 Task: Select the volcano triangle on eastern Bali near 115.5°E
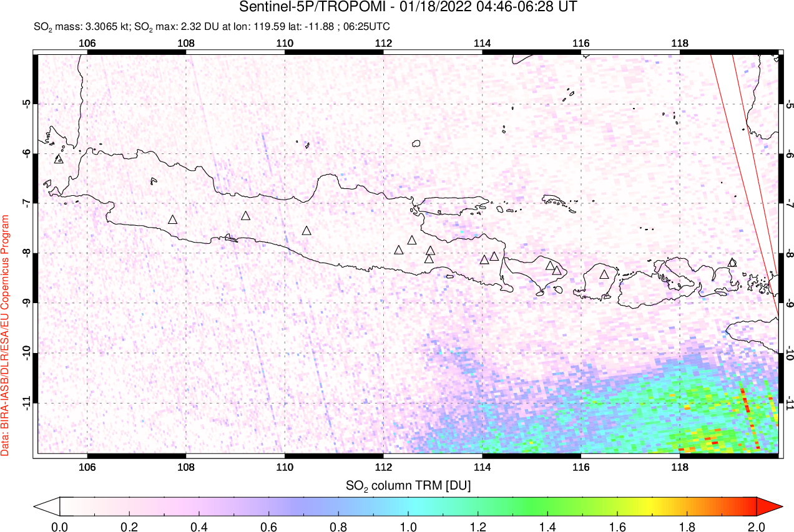556,271
